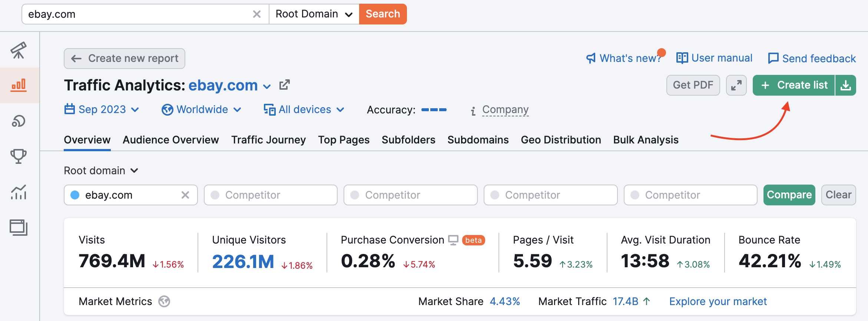
Task: Click the megaphone What's new icon
Action: (591, 58)
